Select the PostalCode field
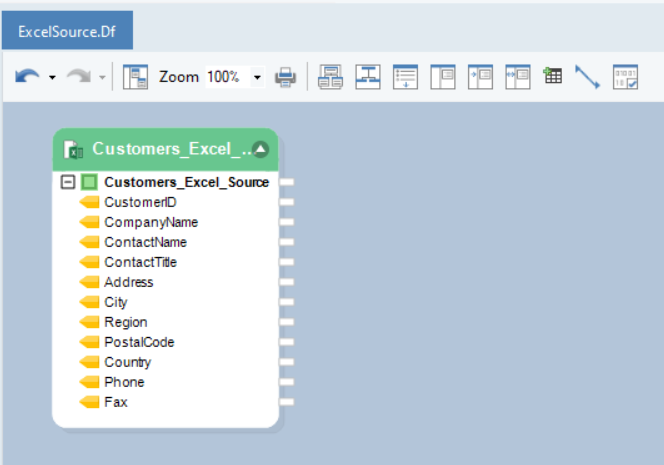 (x=139, y=342)
